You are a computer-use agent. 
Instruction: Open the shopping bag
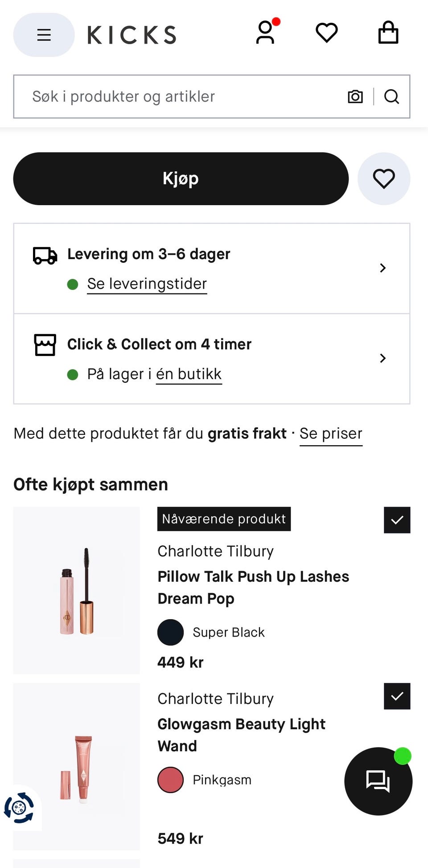point(388,33)
